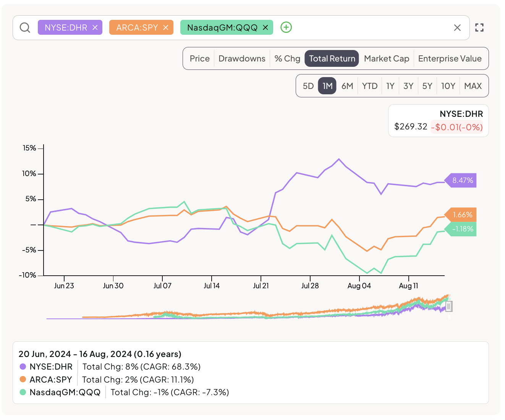
Task: Click NasdaqGM:QQQ Total Chg -1% text
Action: click(x=170, y=392)
